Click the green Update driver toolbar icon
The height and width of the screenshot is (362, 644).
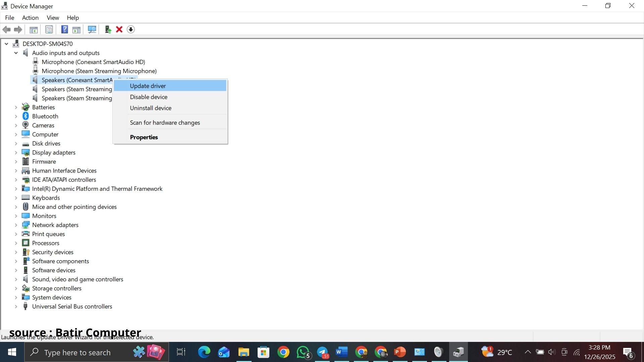[108, 29]
